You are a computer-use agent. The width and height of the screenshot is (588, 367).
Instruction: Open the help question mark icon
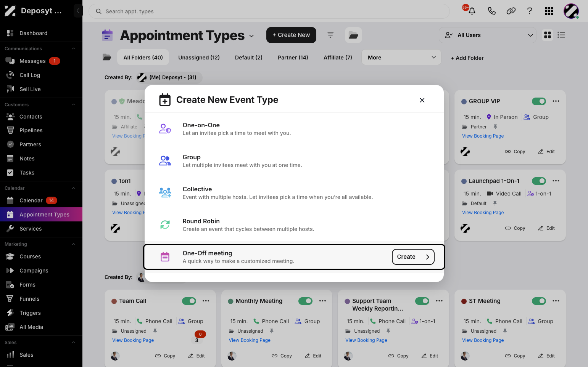pyautogui.click(x=530, y=11)
